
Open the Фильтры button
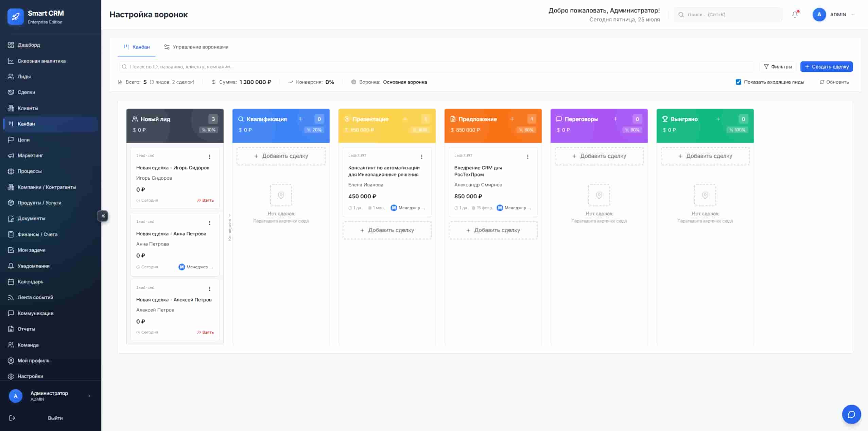point(778,67)
